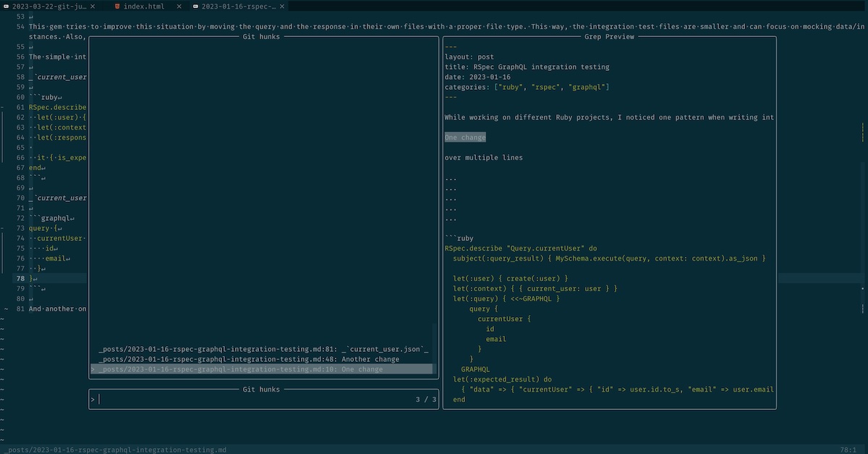This screenshot has height=454, width=868.
Task: Close the rspec markdown tab with its X icon
Action: click(x=282, y=6)
